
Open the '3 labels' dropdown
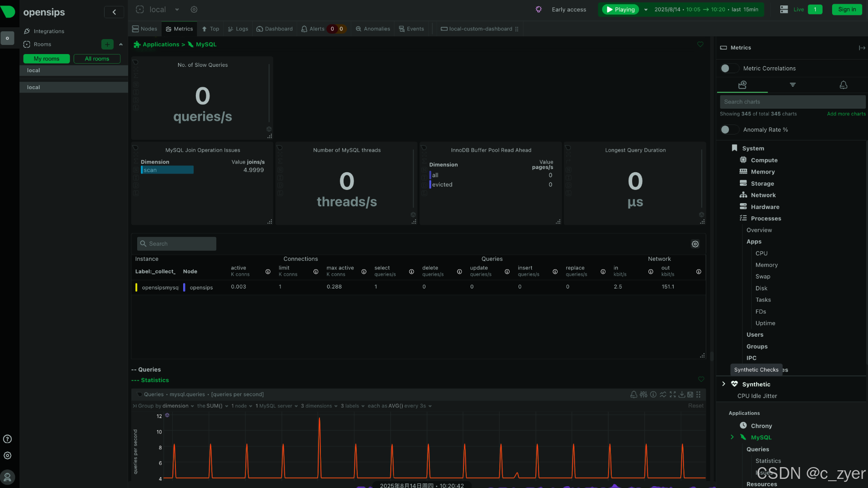click(353, 406)
